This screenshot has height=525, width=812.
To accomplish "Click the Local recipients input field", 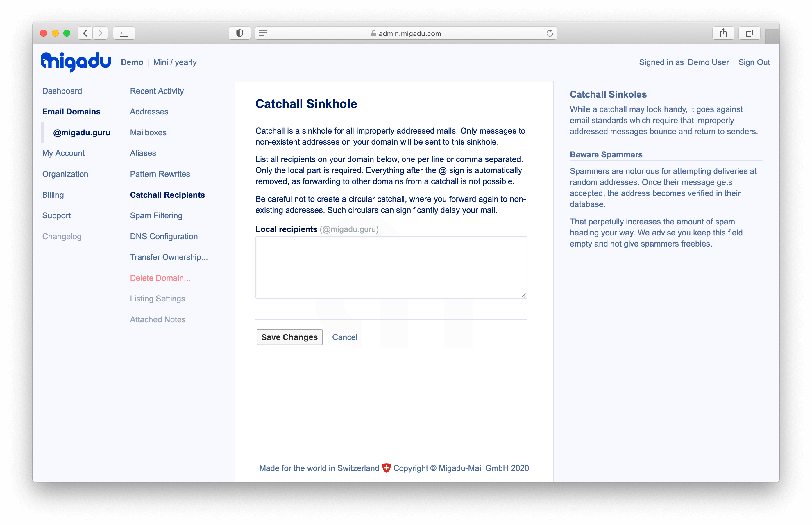I will click(x=391, y=267).
